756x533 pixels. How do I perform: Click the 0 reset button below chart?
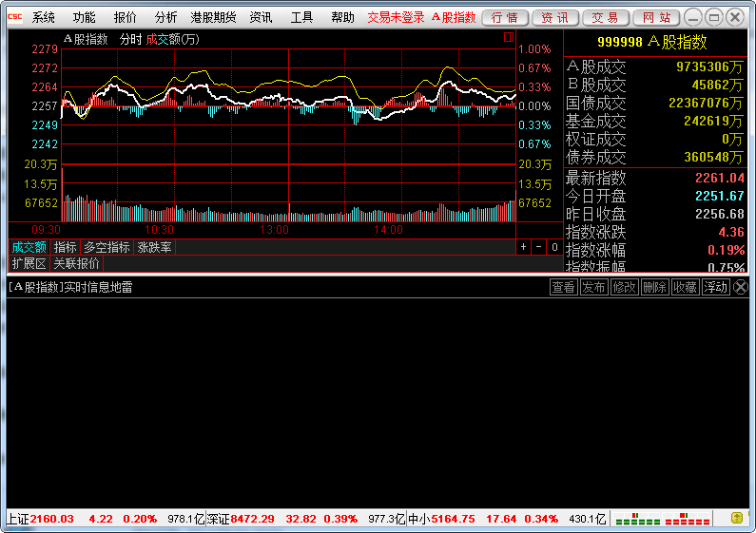coord(554,247)
